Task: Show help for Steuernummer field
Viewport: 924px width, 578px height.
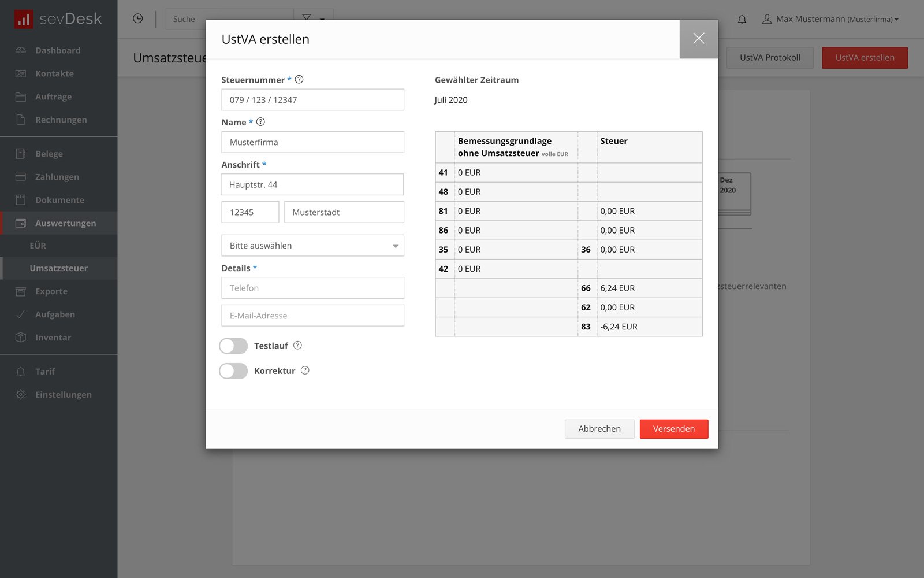Action: pyautogui.click(x=299, y=80)
